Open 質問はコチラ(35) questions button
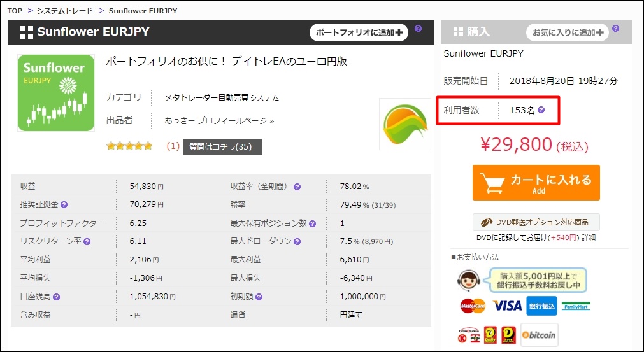644x352 pixels. tap(222, 147)
